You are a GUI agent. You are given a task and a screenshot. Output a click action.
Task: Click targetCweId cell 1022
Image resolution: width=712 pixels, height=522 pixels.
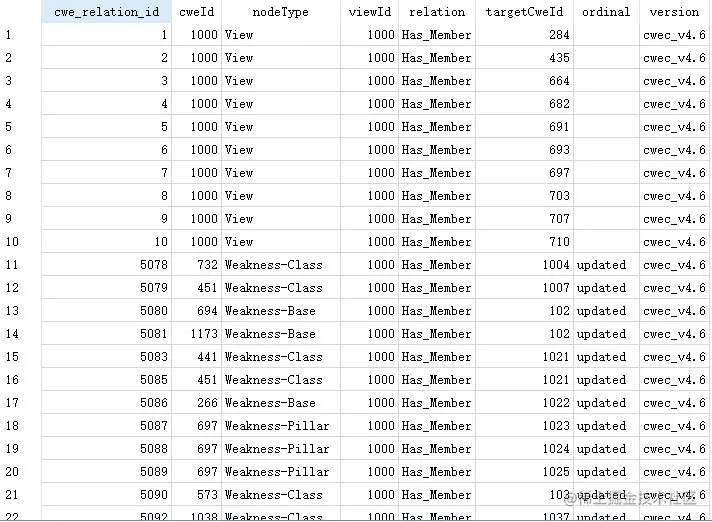(524, 403)
